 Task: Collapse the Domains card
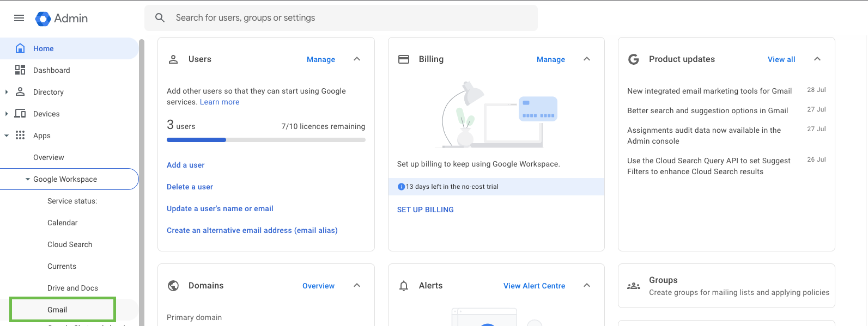pos(357,285)
